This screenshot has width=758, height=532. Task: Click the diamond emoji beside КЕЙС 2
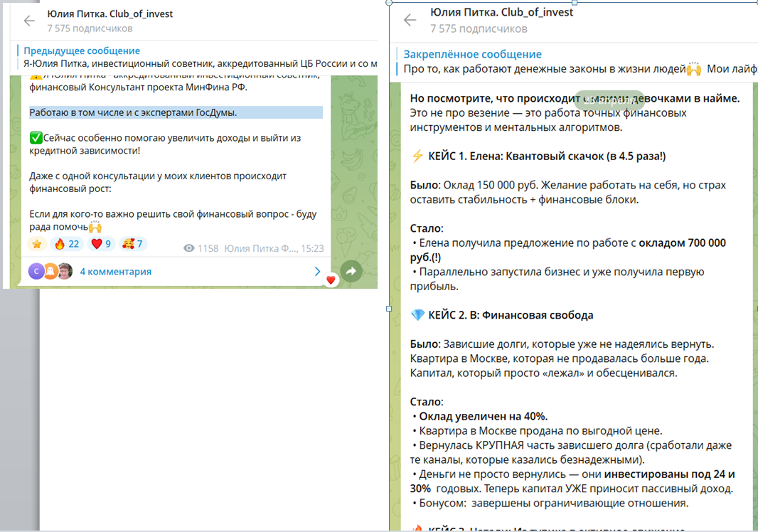coord(417,315)
